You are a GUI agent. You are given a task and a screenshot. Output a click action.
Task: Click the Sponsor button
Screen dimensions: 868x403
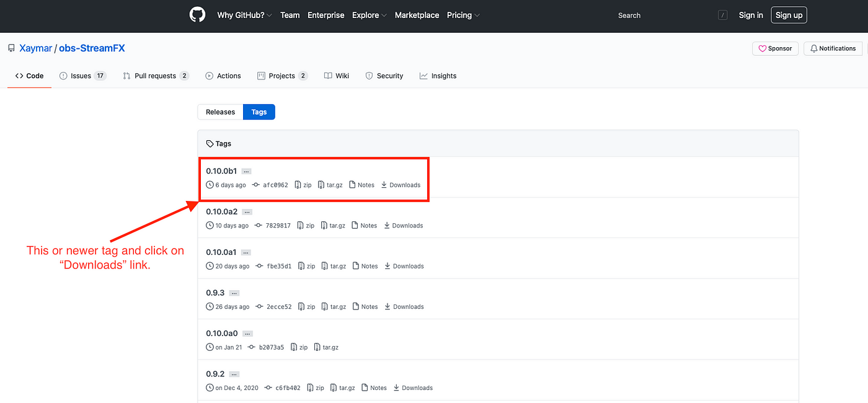775,48
